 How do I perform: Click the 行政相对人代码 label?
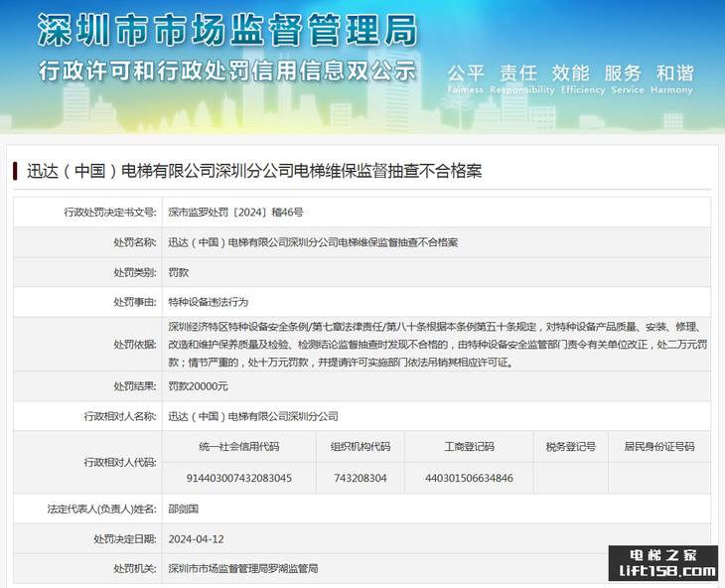pos(120,462)
